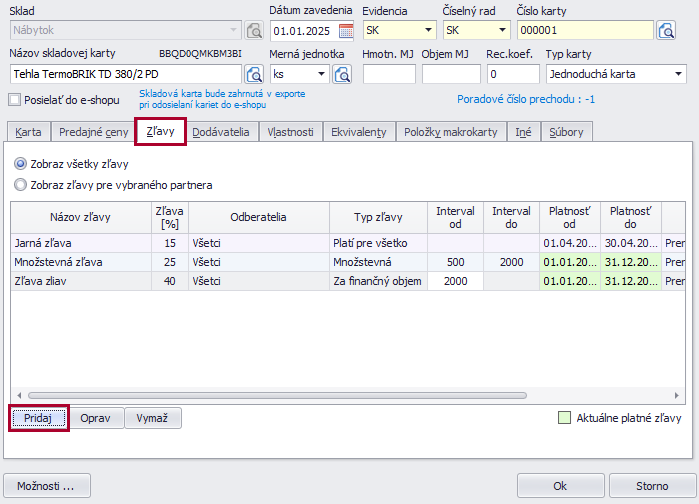Click the Vymaž button
Viewport: 699px width, 504px height.
[x=152, y=418]
